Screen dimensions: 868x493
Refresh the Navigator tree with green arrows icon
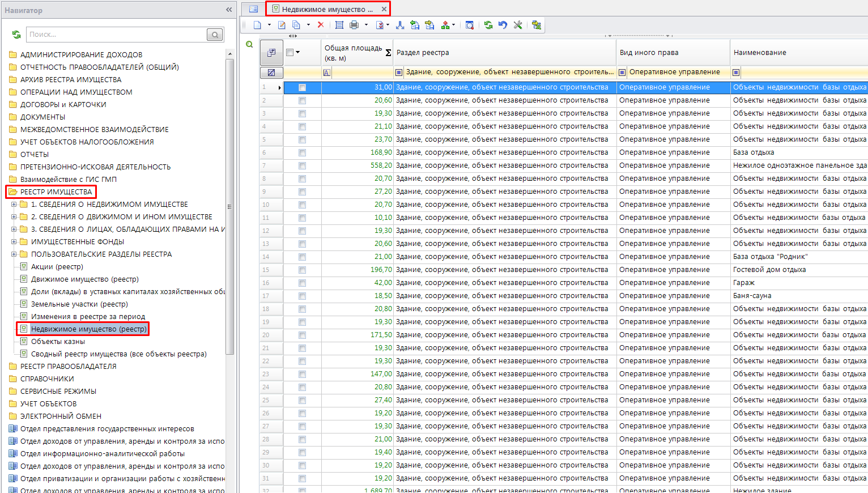point(16,35)
